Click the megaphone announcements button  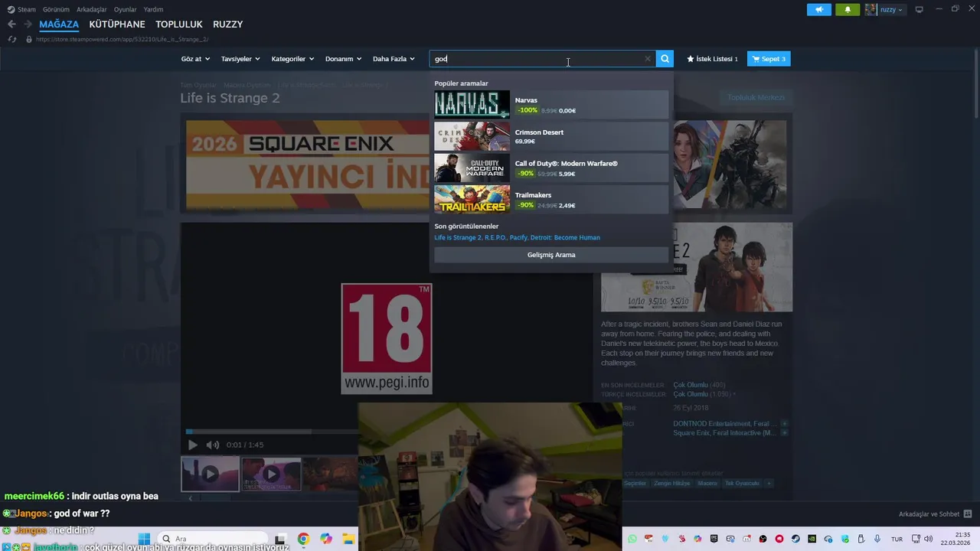818,9
